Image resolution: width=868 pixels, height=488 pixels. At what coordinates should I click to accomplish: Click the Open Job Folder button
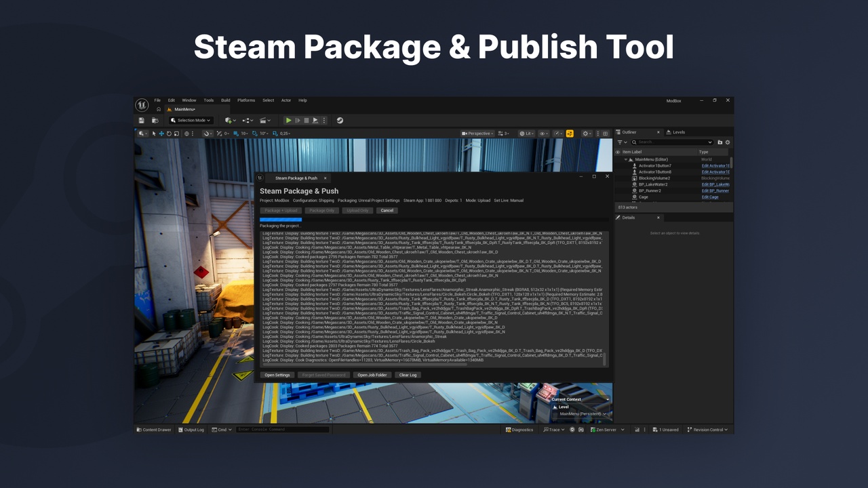click(372, 375)
